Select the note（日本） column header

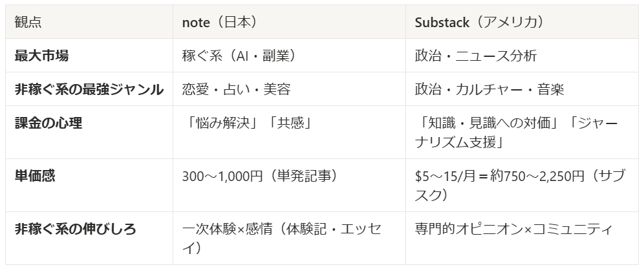[x=289, y=22]
